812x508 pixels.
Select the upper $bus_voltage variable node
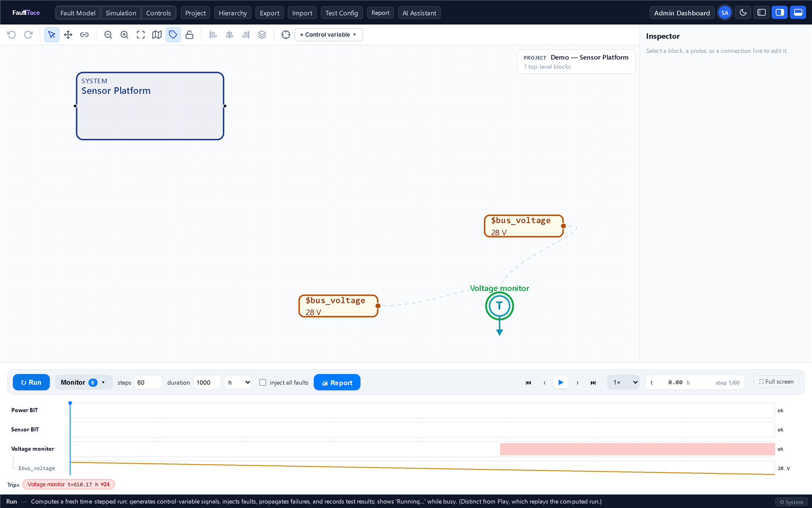(x=524, y=226)
